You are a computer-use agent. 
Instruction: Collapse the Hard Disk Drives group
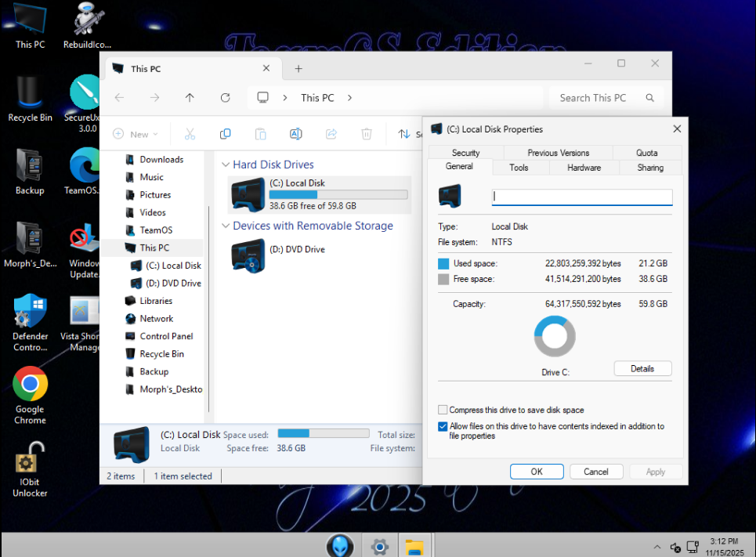pyautogui.click(x=226, y=165)
